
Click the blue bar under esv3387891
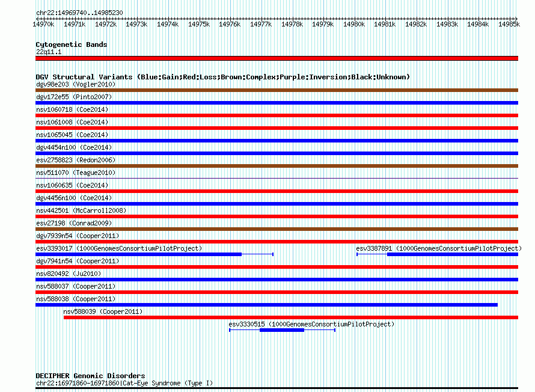pyautogui.click(x=453, y=254)
